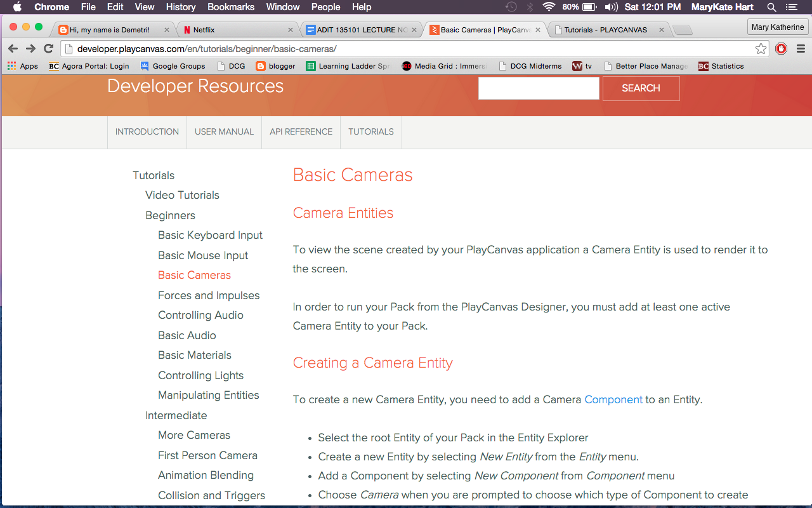Viewport: 812px width, 508px height.
Task: Open the Google Groups bookmark
Action: pyautogui.click(x=173, y=66)
